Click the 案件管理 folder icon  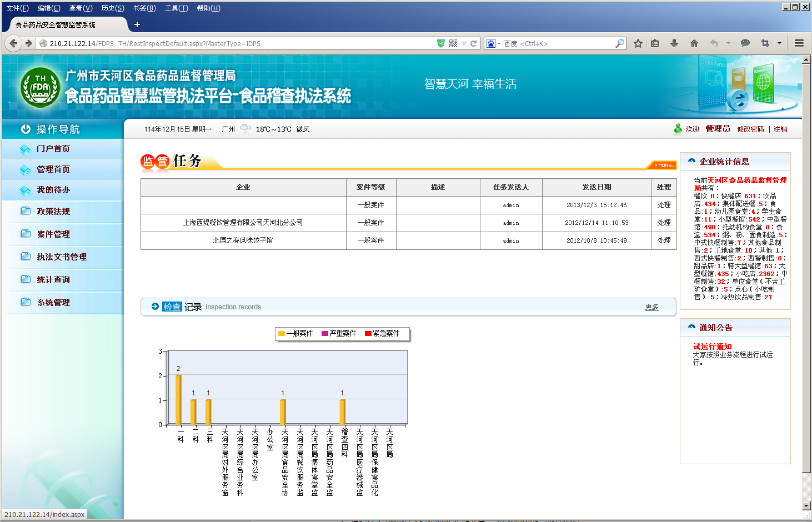pyautogui.click(x=26, y=234)
